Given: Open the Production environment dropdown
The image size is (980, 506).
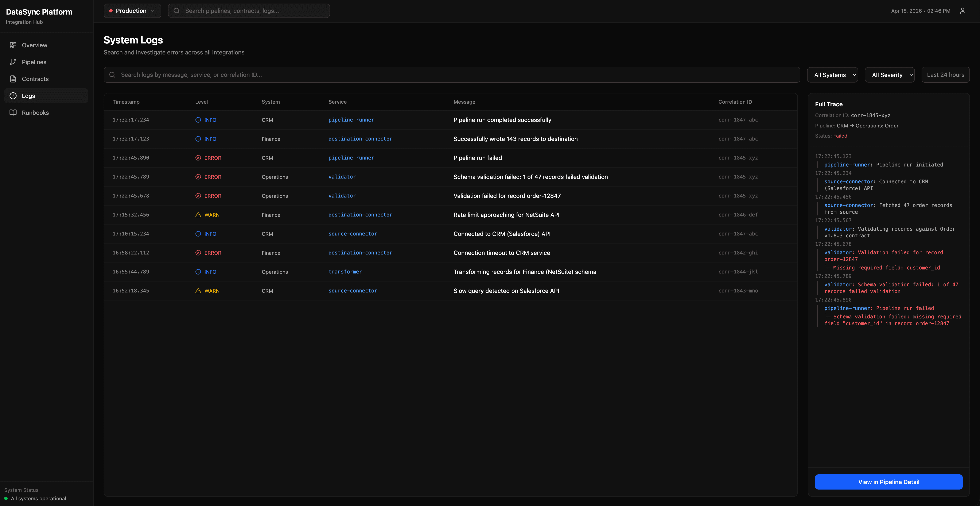Looking at the screenshot, I should [132, 11].
